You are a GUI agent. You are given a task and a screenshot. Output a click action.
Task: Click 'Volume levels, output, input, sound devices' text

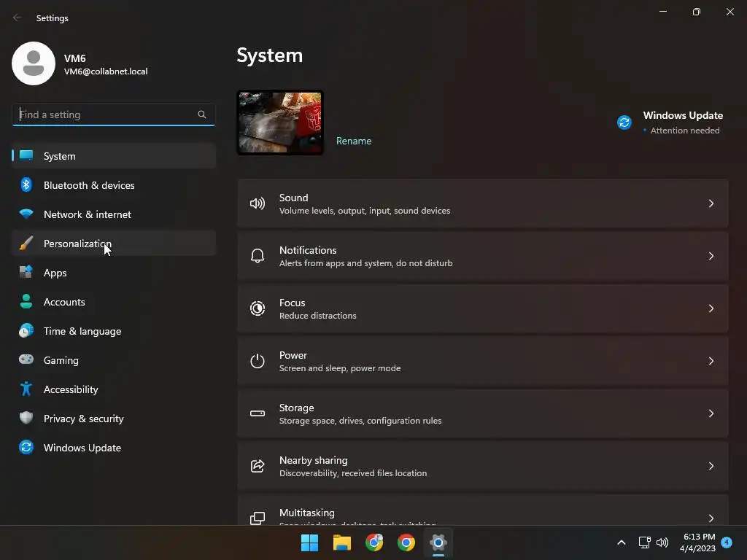click(x=365, y=211)
